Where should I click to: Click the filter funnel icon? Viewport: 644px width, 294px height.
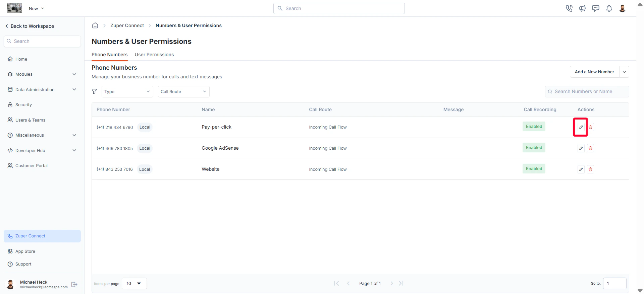[94, 91]
